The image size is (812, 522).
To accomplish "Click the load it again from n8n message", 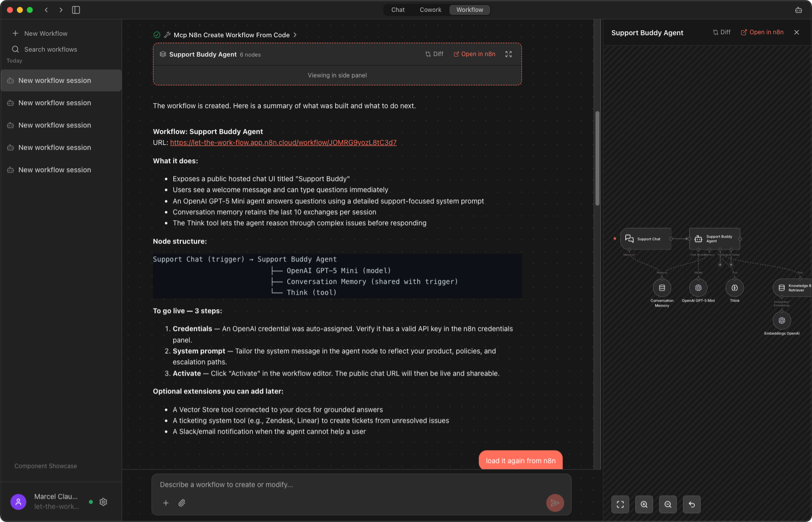I will [x=520, y=460].
